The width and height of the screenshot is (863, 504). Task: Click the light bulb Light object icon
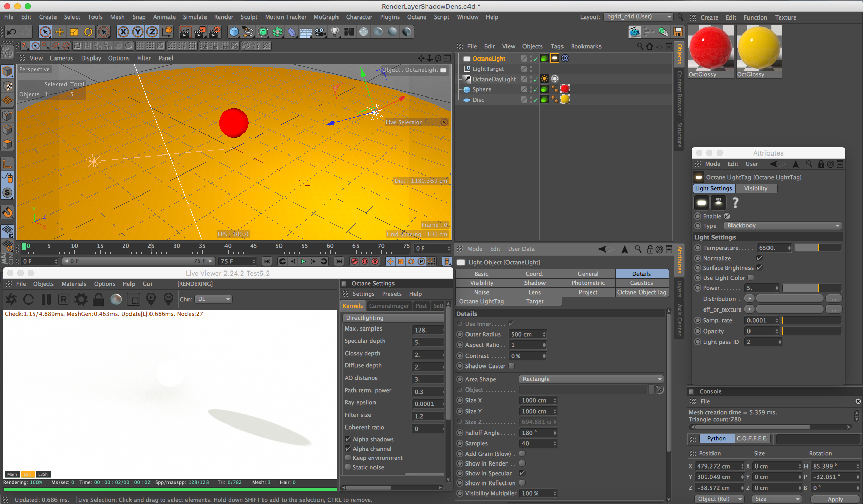click(x=335, y=32)
